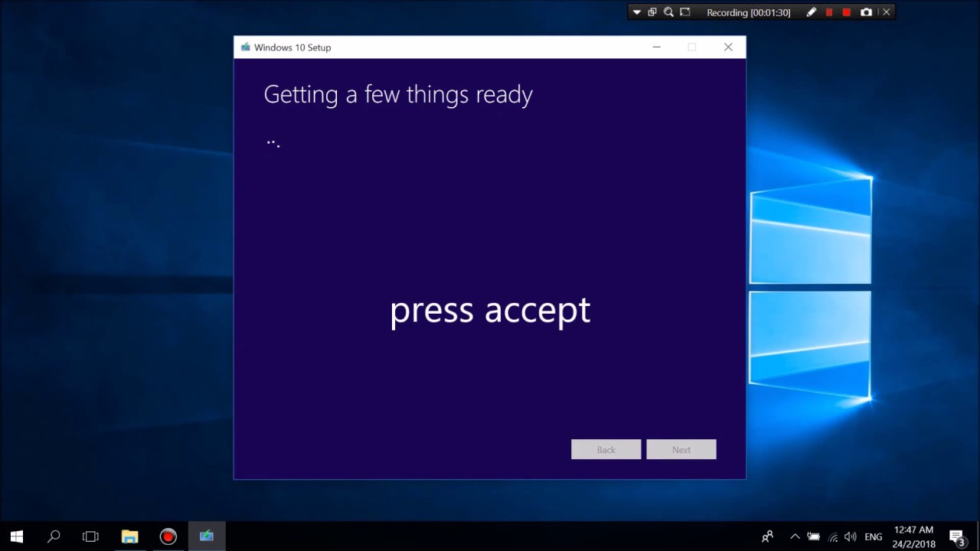Open the volume speaker icon
The height and width of the screenshot is (551, 980).
tap(851, 536)
